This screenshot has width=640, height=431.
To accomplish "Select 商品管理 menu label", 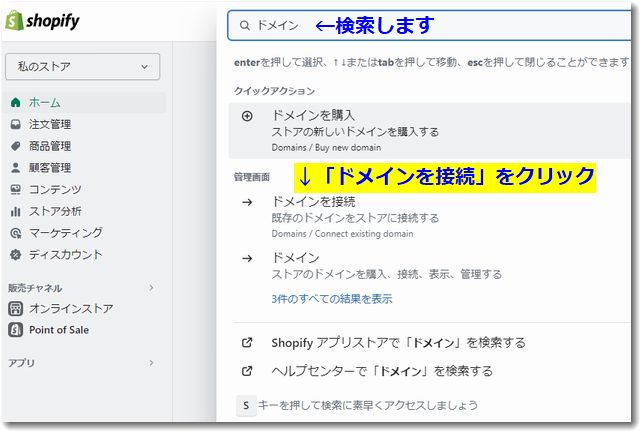I will (x=50, y=146).
